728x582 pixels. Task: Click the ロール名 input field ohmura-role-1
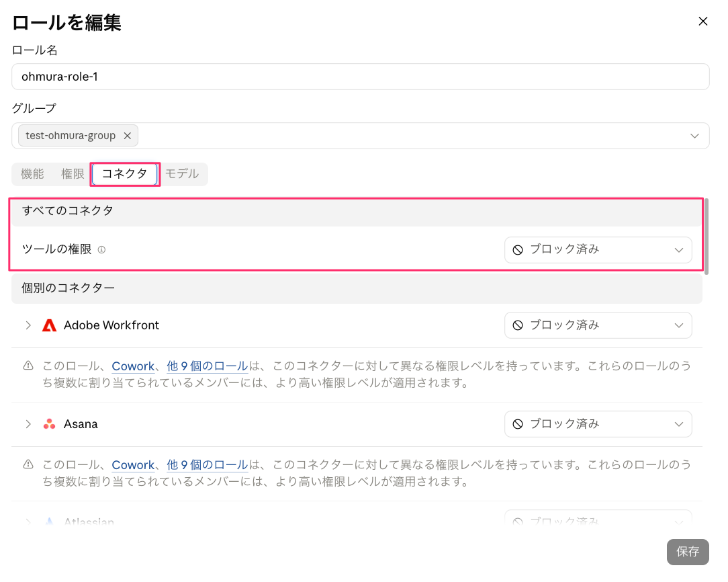coord(360,77)
